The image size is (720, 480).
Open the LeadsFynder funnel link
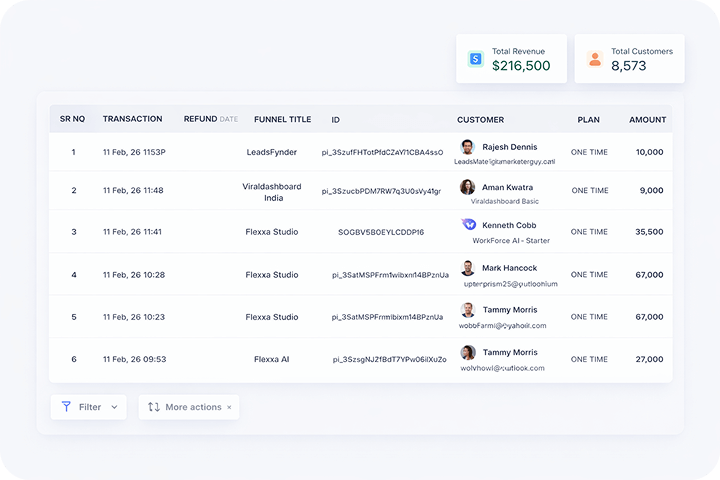pos(271,152)
